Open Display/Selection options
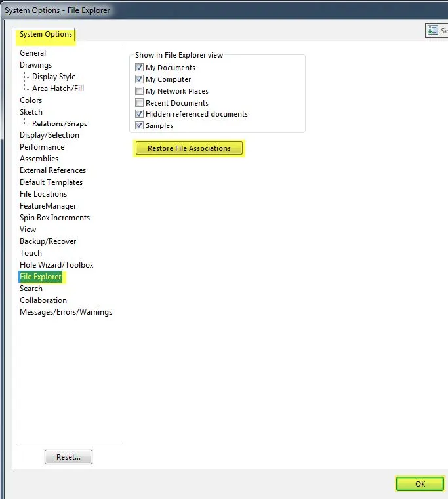The height and width of the screenshot is (499, 448). (x=49, y=135)
